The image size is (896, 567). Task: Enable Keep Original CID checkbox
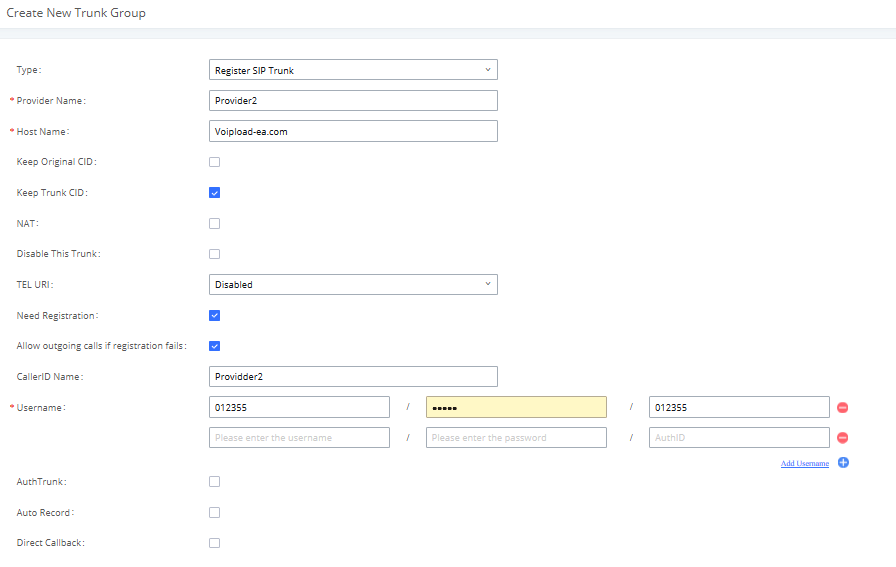point(214,162)
